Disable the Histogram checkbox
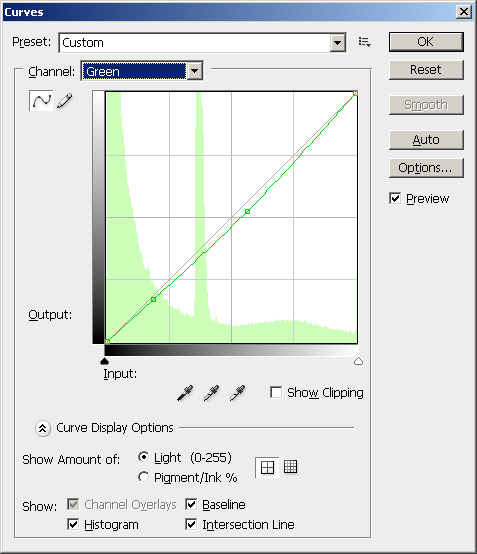 click(x=73, y=524)
